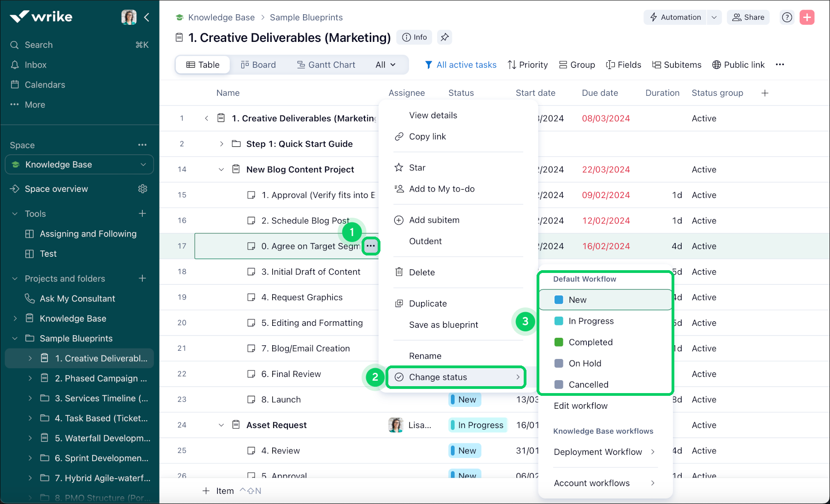Click the toolbar's more options ellipsis
The height and width of the screenshot is (504, 830).
pos(780,65)
